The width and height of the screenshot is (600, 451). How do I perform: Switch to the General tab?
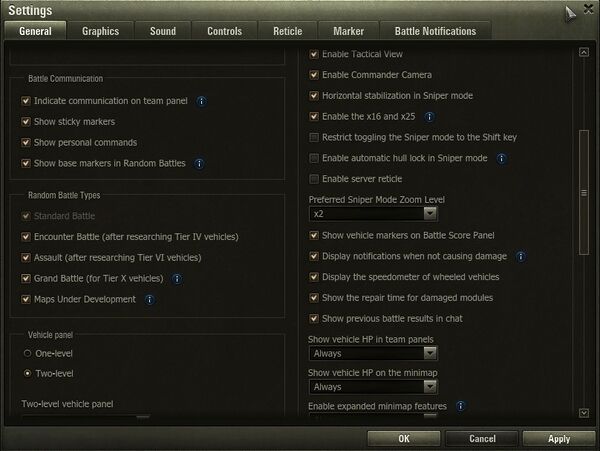pos(35,31)
